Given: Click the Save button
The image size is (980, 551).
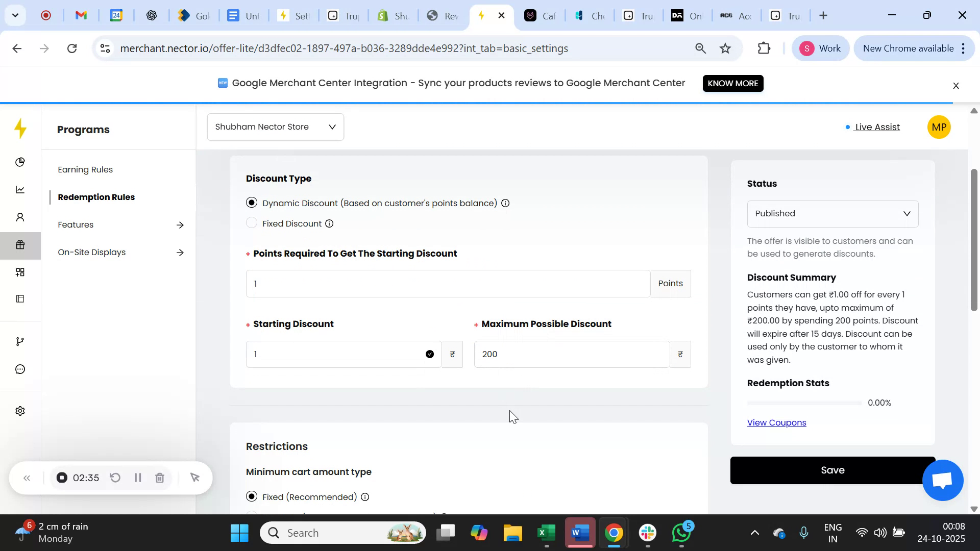Looking at the screenshot, I should [x=832, y=470].
